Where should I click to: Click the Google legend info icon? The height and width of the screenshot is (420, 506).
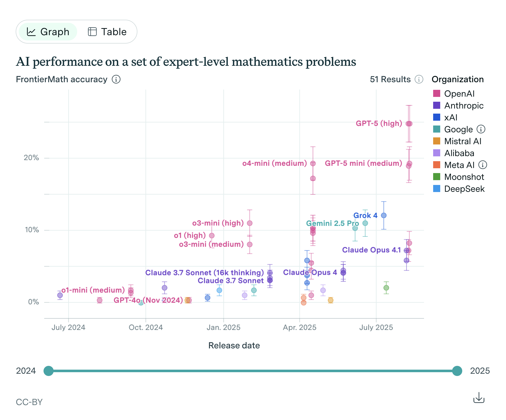tap(481, 129)
